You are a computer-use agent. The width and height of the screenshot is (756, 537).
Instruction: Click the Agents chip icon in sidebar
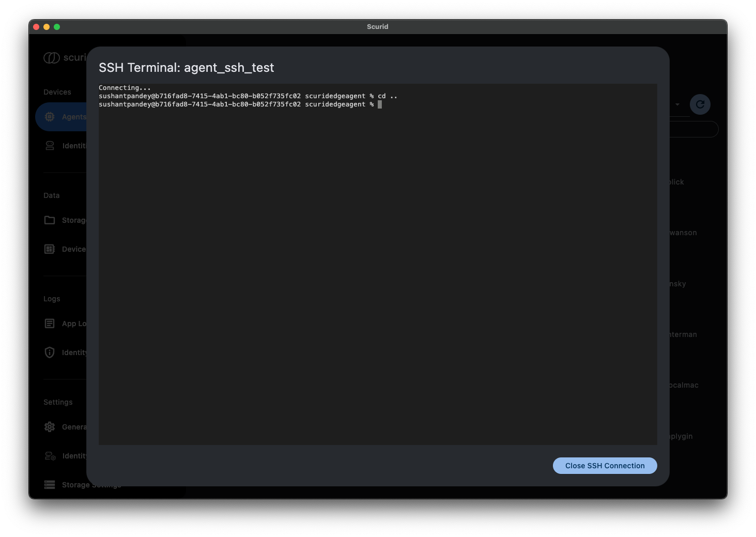pyautogui.click(x=50, y=117)
